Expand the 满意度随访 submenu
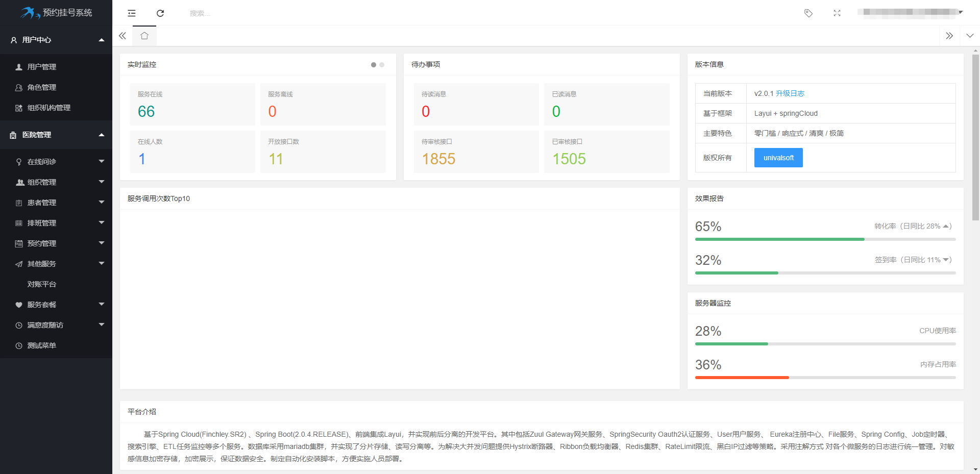 56,325
